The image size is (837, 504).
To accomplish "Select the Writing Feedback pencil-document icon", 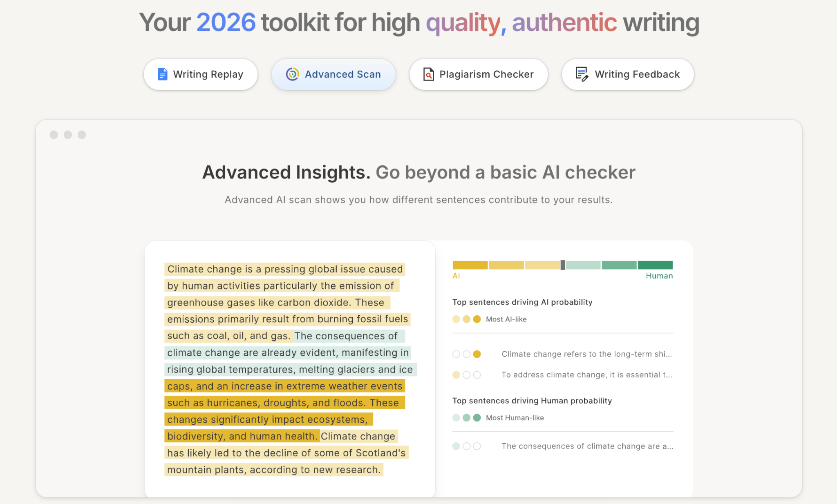I will 582,74.
